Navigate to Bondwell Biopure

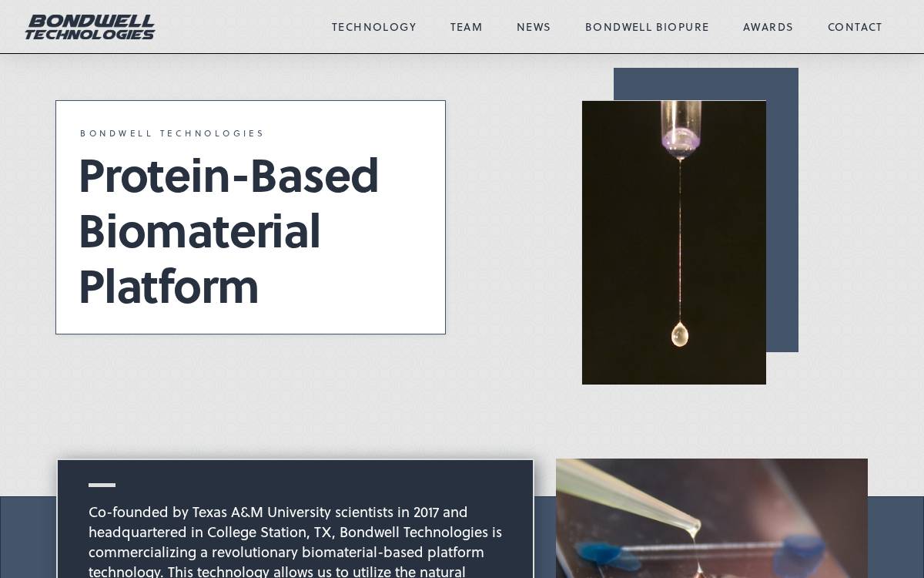[647, 27]
